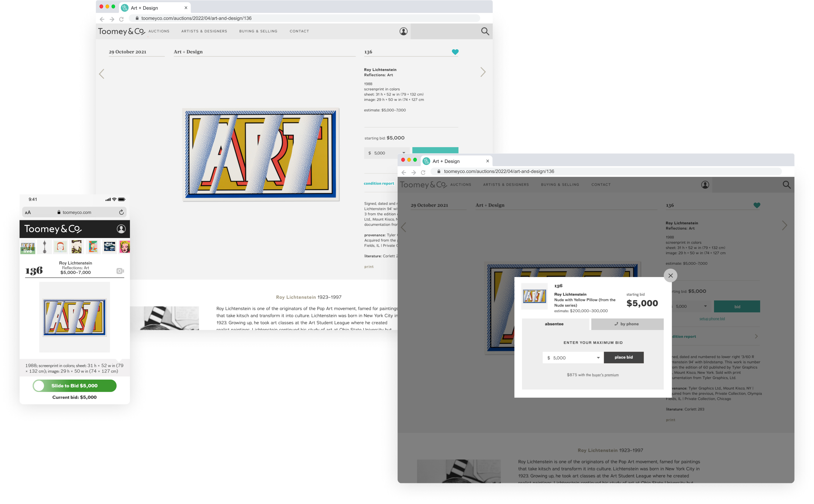
Task: Click print link in back window
Action: pyautogui.click(x=369, y=267)
